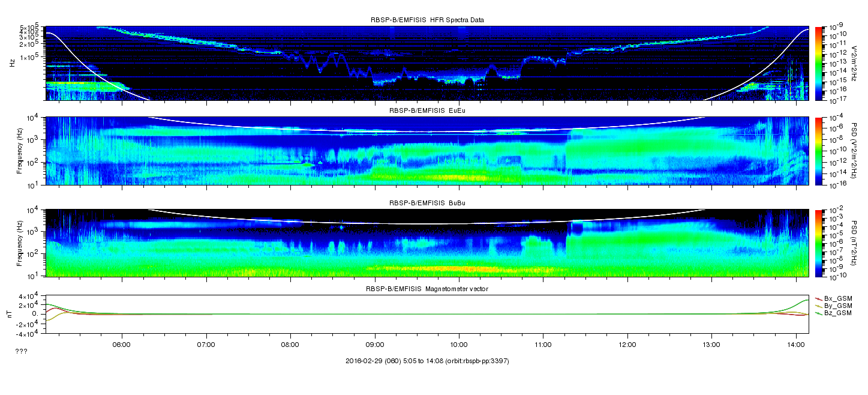Click the 'V^2/m^2/Hz' HFR color bar label
The width and height of the screenshot is (868, 395).
click(855, 62)
